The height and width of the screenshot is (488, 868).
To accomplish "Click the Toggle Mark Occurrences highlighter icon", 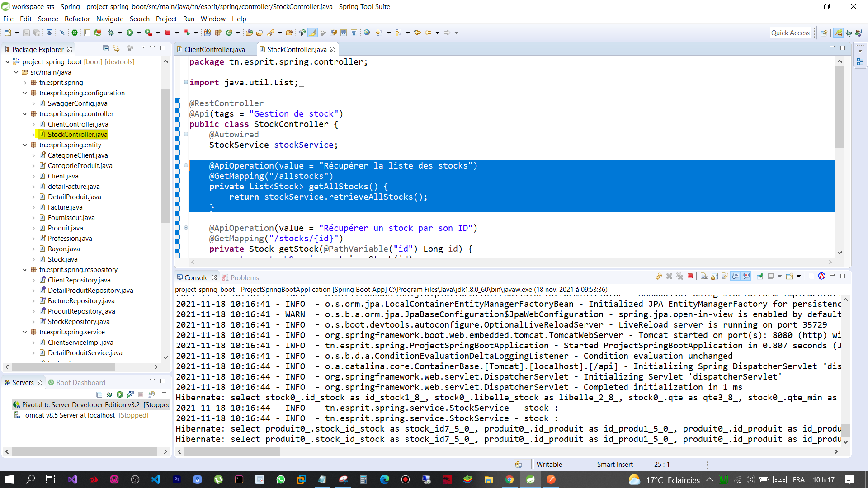I will (x=312, y=33).
